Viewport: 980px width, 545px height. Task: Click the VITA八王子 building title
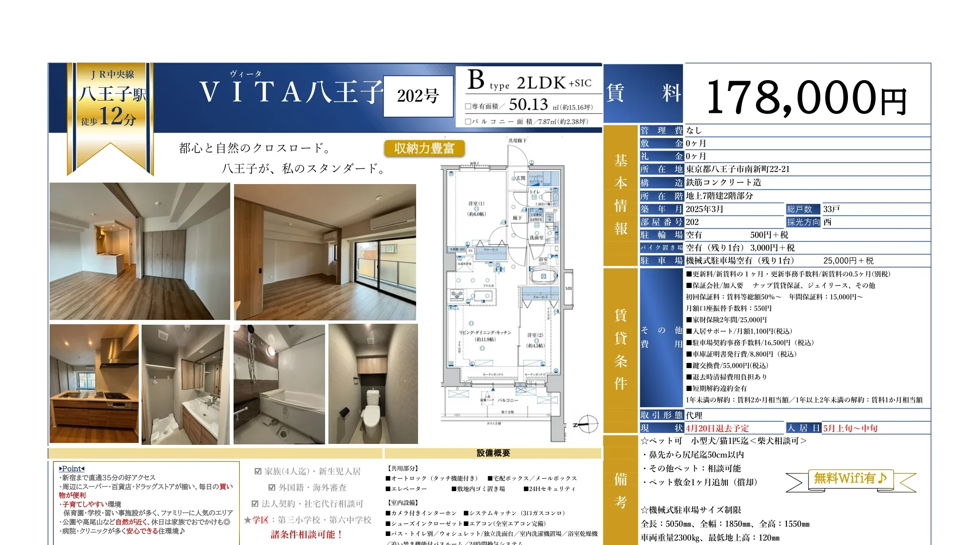click(291, 92)
